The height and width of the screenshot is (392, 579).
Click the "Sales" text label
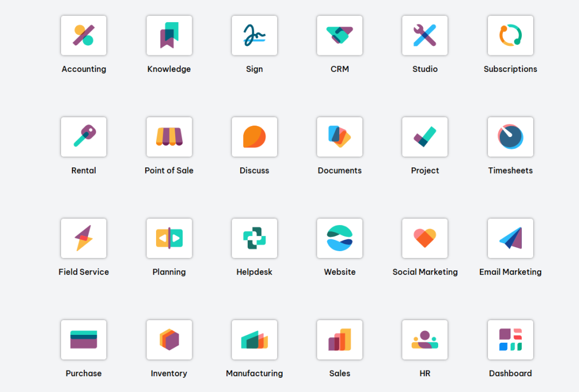340,373
